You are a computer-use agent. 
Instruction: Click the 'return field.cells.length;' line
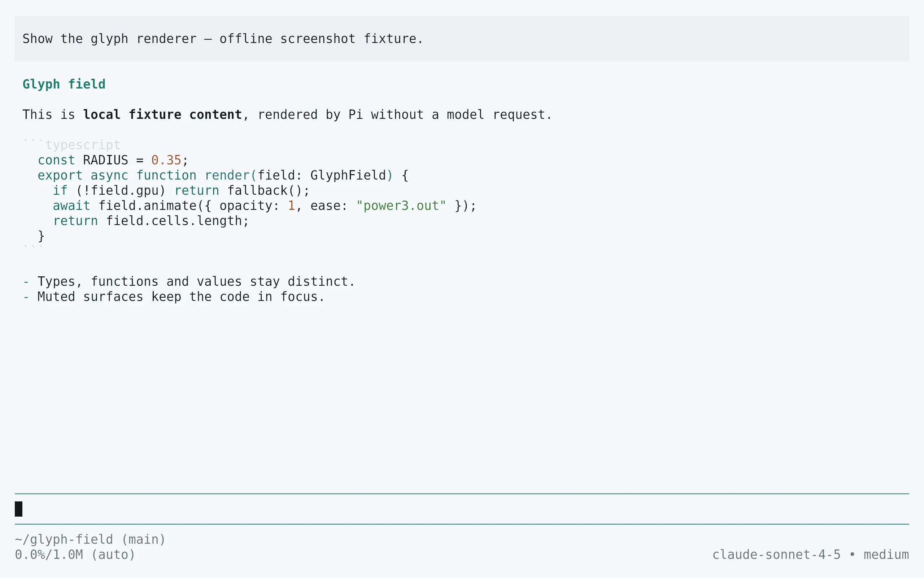coord(151,221)
